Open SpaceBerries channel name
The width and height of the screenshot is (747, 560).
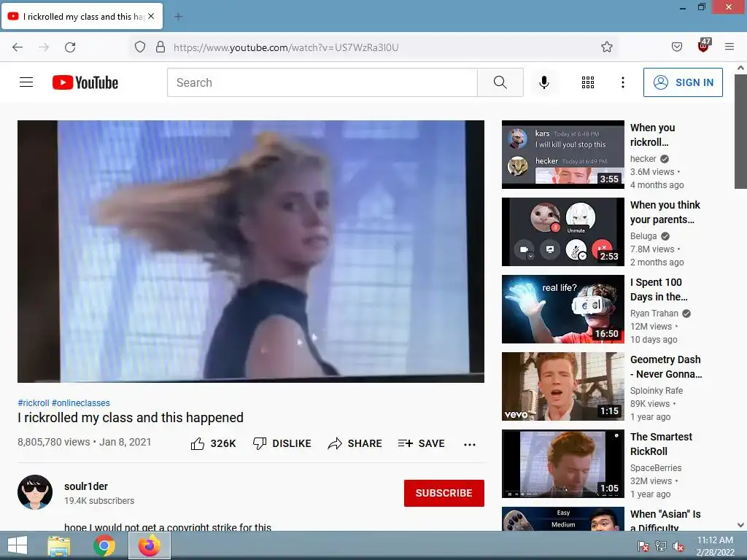tap(656, 467)
